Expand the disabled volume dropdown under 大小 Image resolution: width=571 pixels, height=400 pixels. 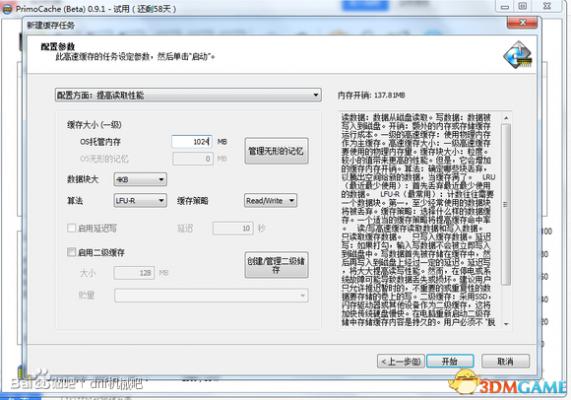point(211,295)
